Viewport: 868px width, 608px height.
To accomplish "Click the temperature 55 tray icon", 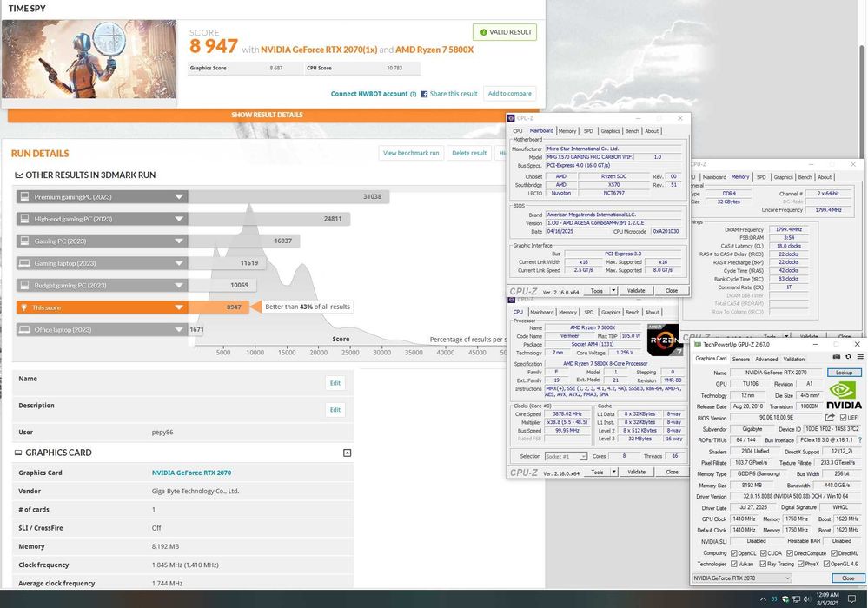I will (x=774, y=599).
